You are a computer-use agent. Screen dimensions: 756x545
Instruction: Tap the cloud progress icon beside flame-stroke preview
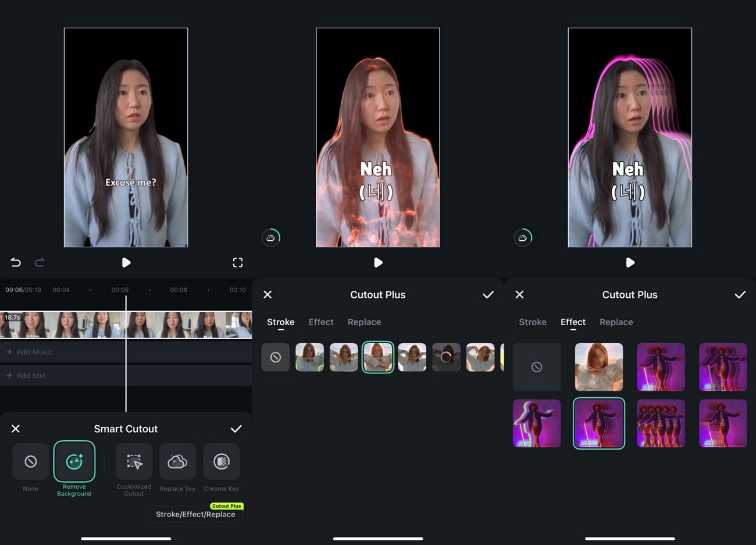[271, 237]
